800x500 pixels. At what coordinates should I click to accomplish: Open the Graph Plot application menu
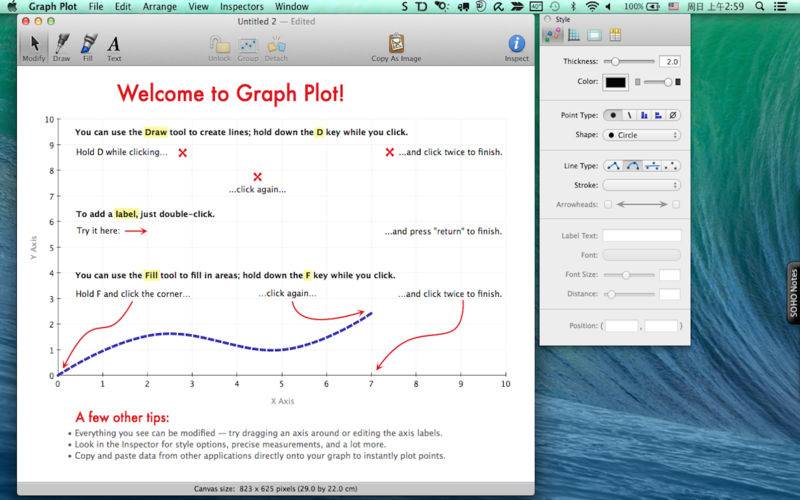tap(53, 6)
